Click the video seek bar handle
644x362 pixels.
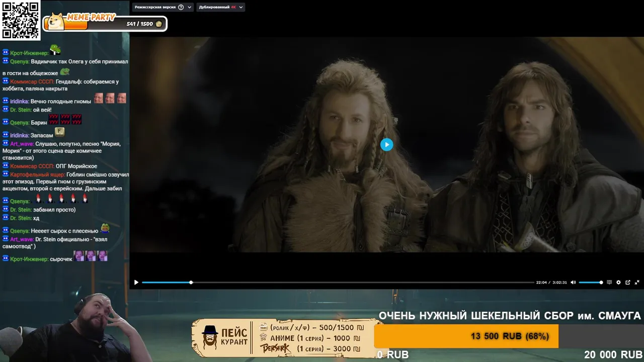pos(191,283)
